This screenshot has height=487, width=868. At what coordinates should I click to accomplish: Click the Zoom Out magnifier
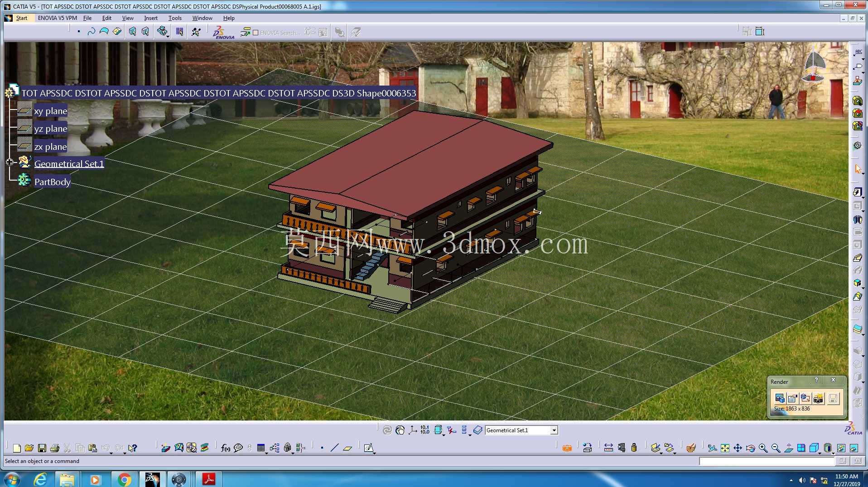(776, 448)
